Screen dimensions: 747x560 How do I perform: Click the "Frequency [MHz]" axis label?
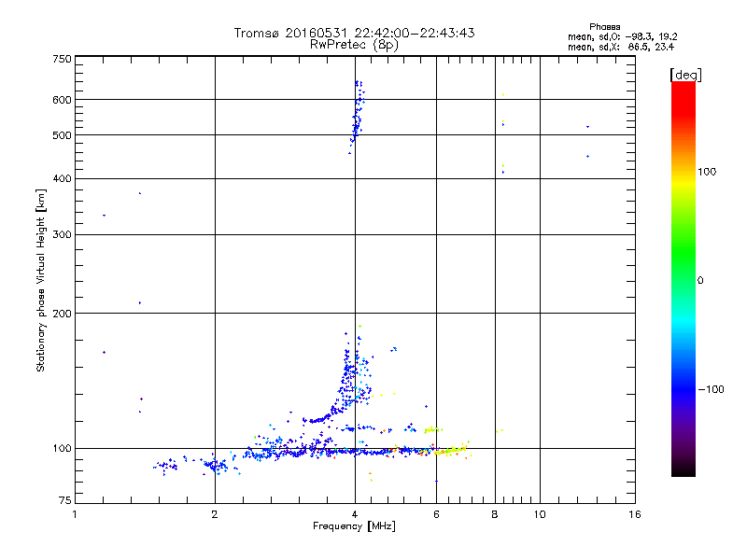(x=354, y=526)
